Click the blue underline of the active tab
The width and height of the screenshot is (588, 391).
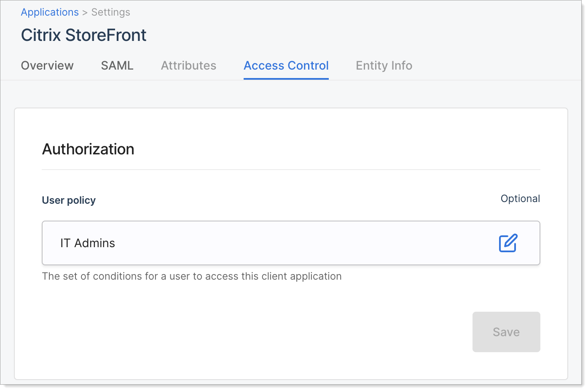tap(286, 78)
